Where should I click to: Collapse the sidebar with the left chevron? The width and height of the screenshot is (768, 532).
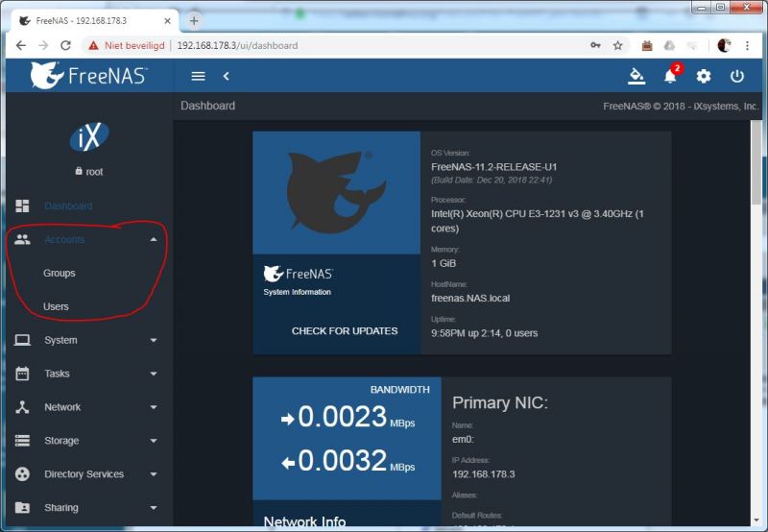tap(226, 76)
